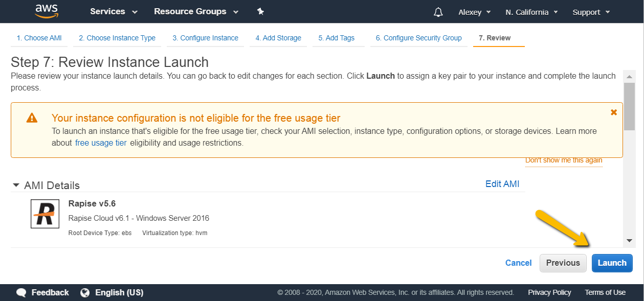Click the language globe icon
644x301 pixels.
point(85,293)
